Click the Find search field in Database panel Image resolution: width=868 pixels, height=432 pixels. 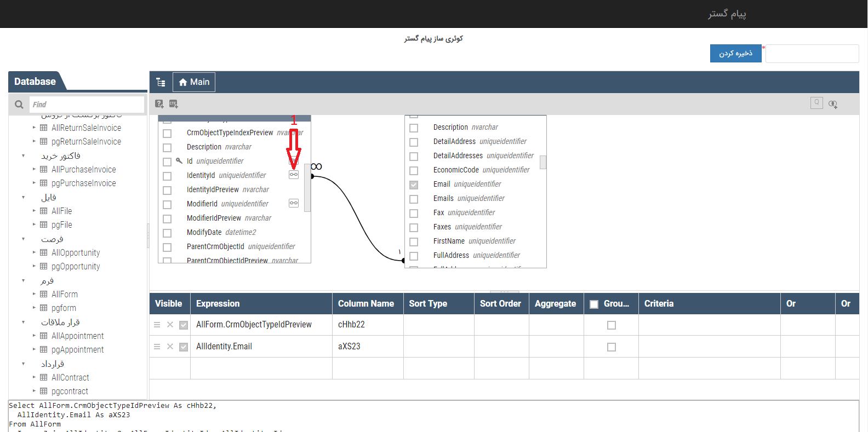(87, 105)
